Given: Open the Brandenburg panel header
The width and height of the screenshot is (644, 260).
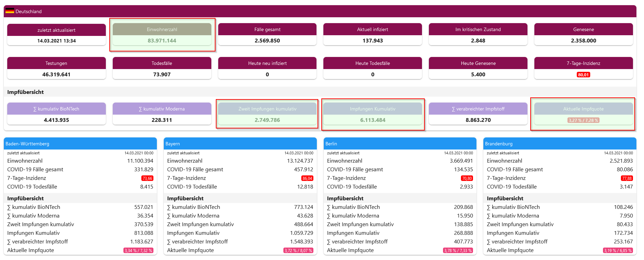Looking at the screenshot, I should click(x=560, y=144).
